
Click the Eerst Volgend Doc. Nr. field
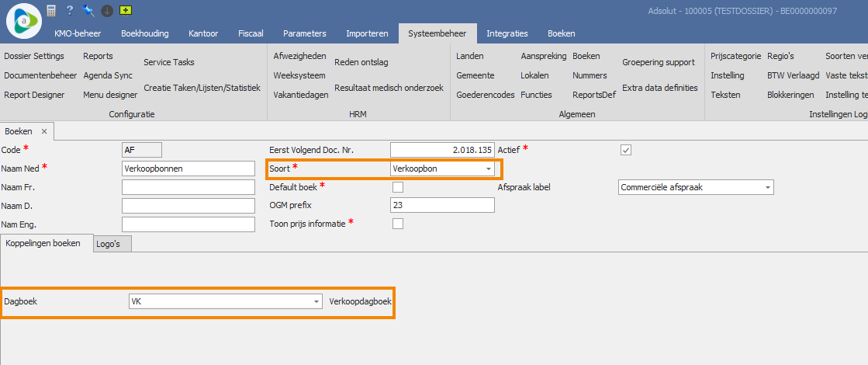click(x=442, y=150)
